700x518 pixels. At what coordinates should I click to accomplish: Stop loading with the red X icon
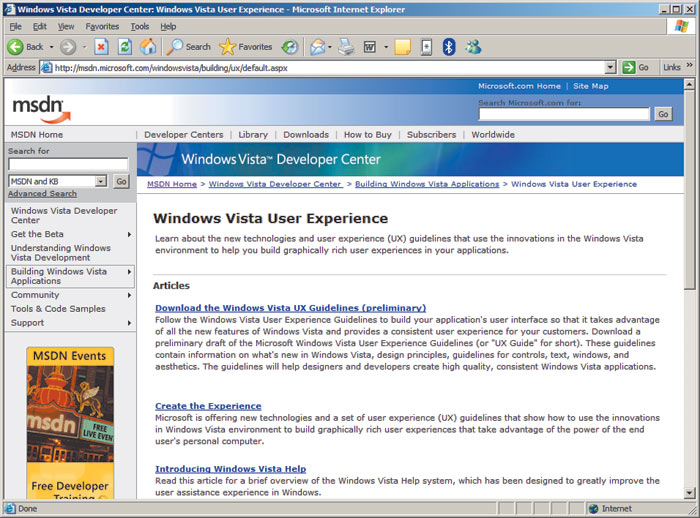point(101,47)
